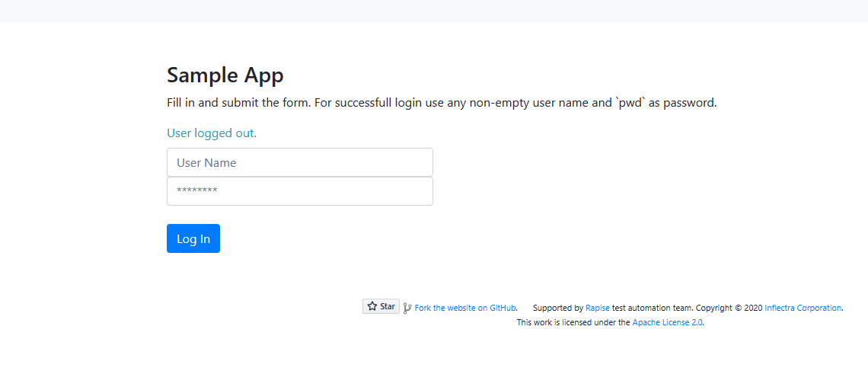
Task: Click the User logged out status message
Action: tap(212, 133)
